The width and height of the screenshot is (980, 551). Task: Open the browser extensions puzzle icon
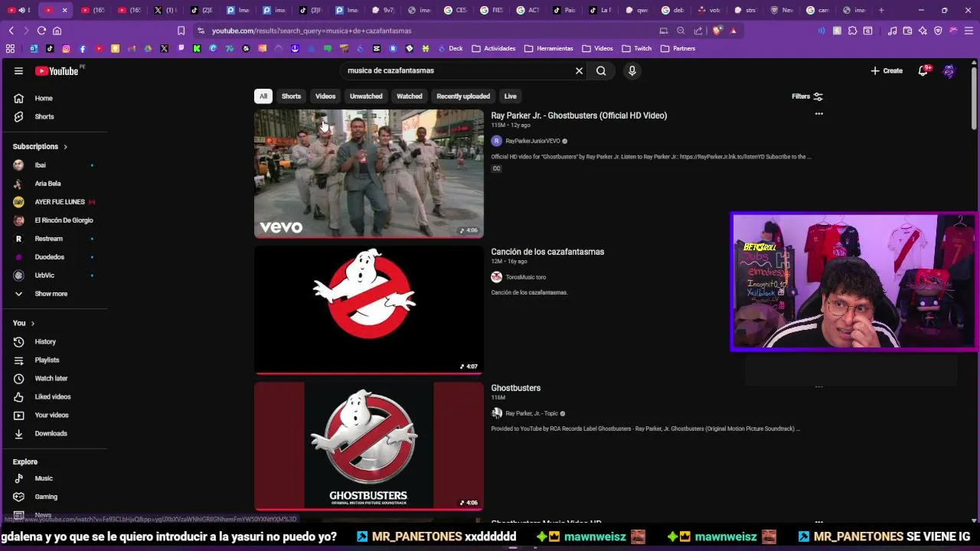[852, 31]
